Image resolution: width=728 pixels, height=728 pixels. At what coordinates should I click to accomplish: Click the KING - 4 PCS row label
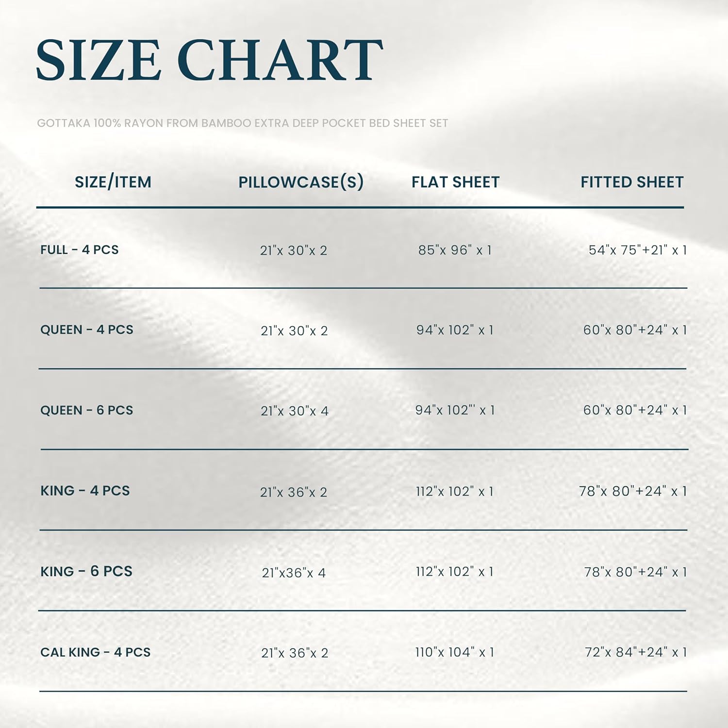(85, 491)
